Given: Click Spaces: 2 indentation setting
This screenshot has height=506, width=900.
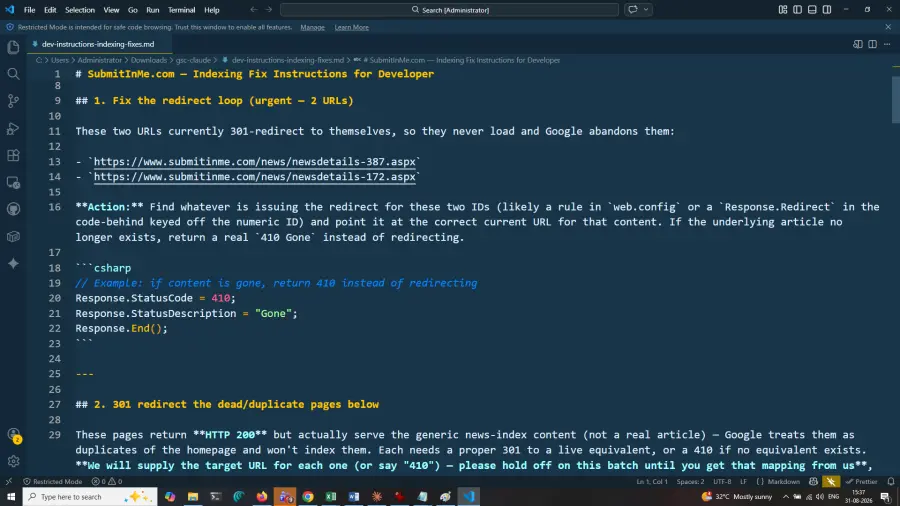Looking at the screenshot, I should click(690, 482).
